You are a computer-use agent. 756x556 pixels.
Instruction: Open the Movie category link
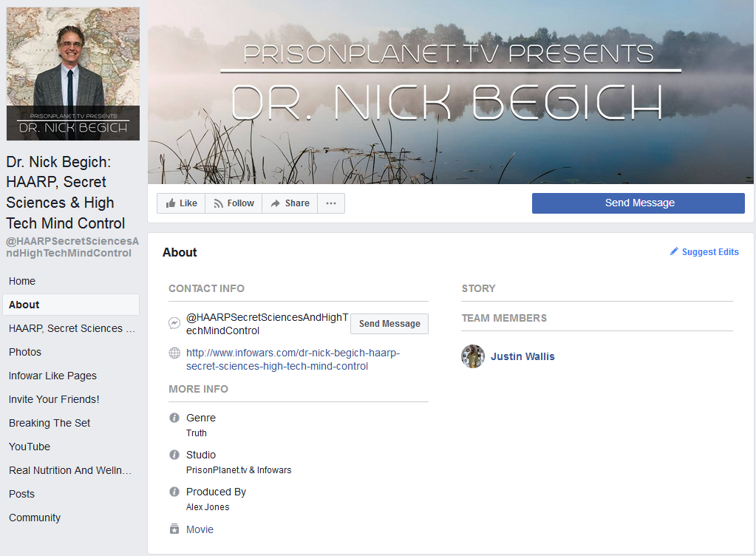[200, 529]
